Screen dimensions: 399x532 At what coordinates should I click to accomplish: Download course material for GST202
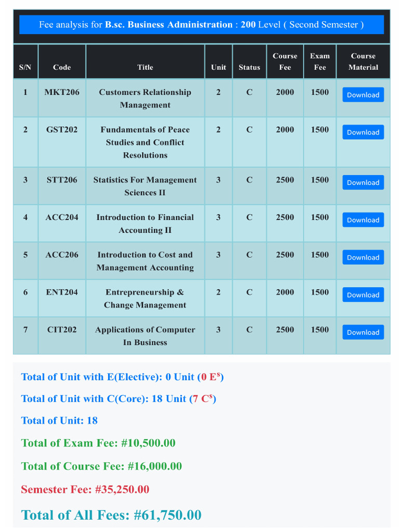pos(363,132)
